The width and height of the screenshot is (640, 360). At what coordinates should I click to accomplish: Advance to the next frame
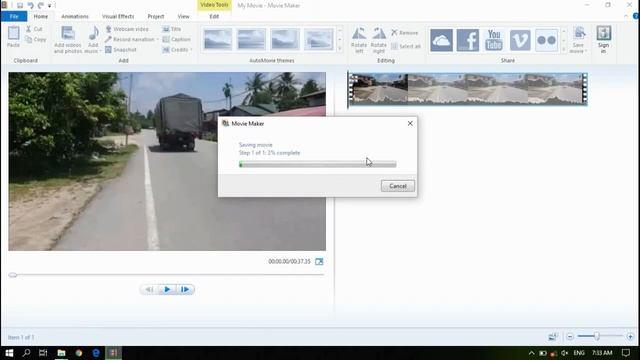[x=185, y=289]
